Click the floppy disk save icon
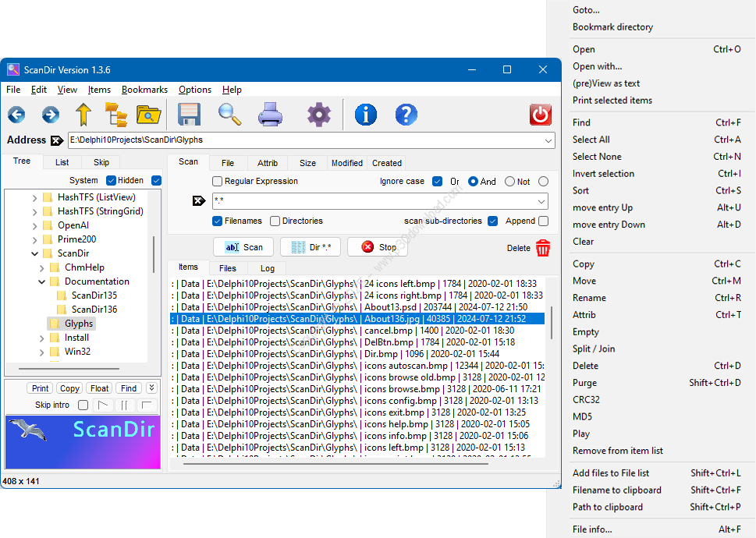 [190, 115]
